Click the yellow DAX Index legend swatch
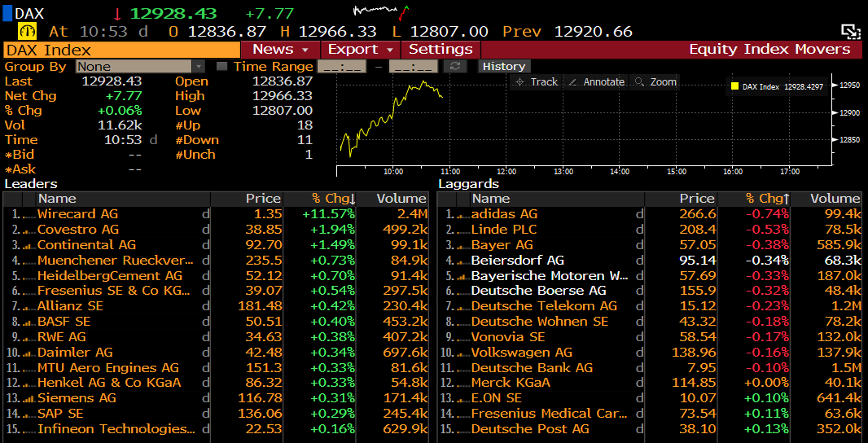 click(734, 86)
